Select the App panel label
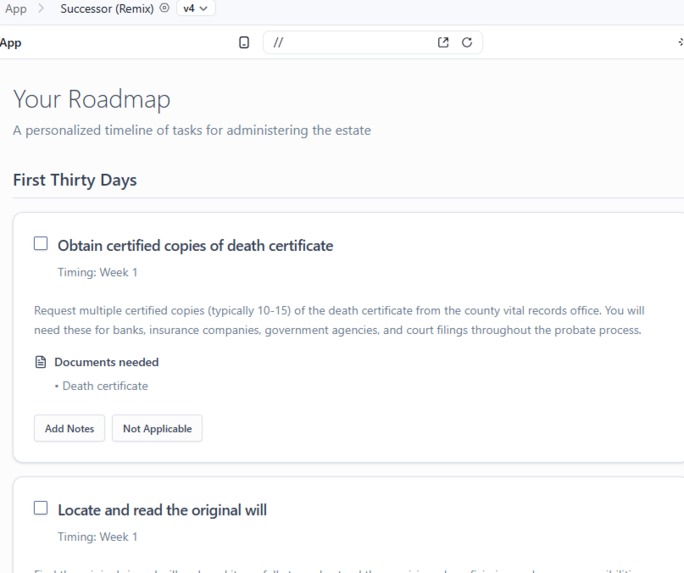 point(10,43)
